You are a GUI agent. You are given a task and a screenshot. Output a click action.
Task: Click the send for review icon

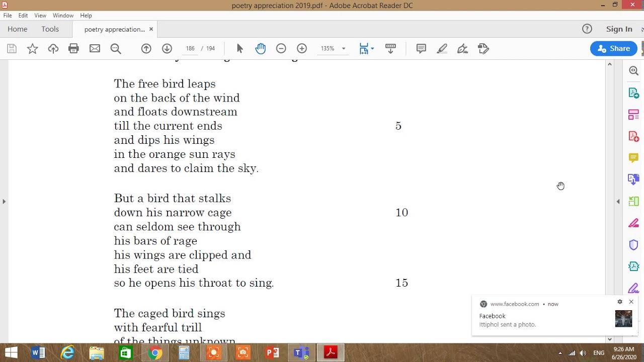coord(484,49)
